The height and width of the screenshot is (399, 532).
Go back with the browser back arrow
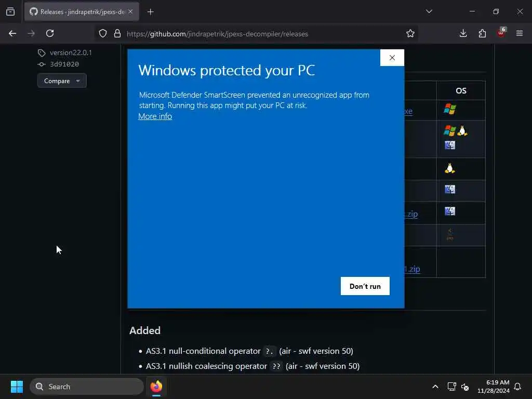coord(12,33)
